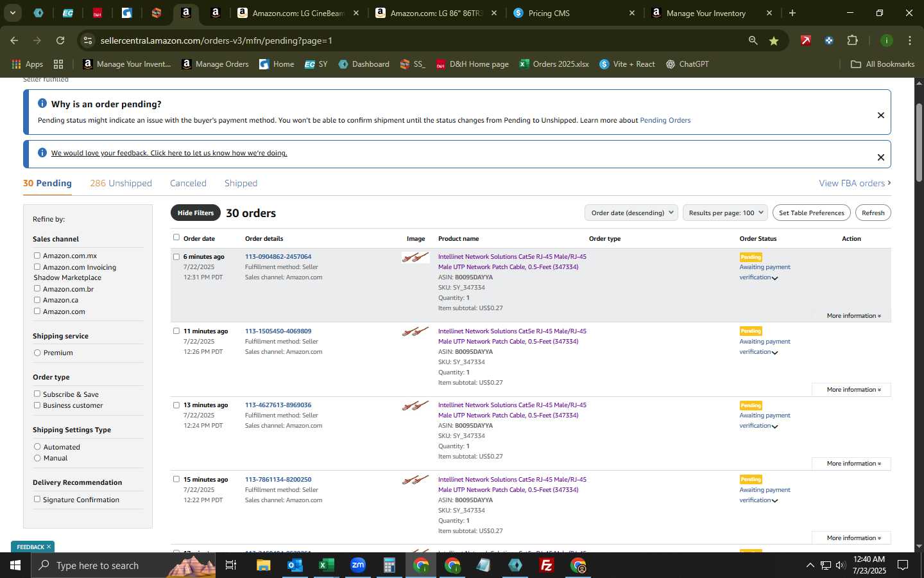The image size is (924, 578).
Task: Select Manual shipping settings type
Action: click(37, 458)
